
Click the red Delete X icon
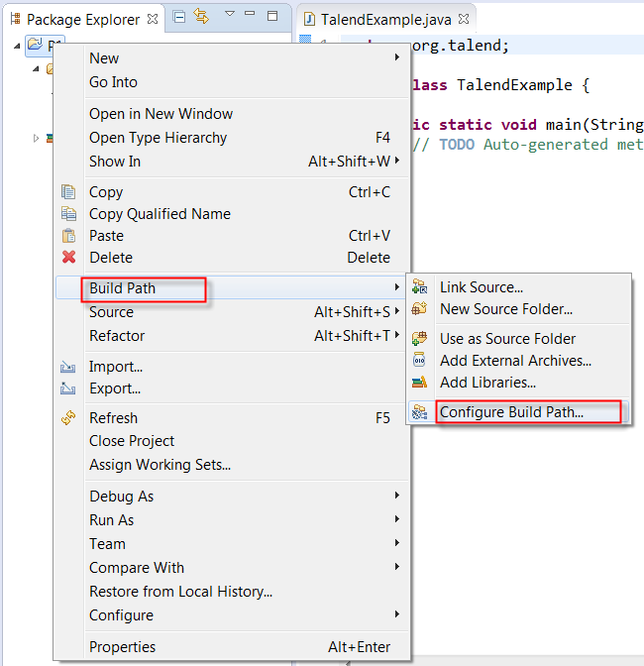[x=68, y=258]
